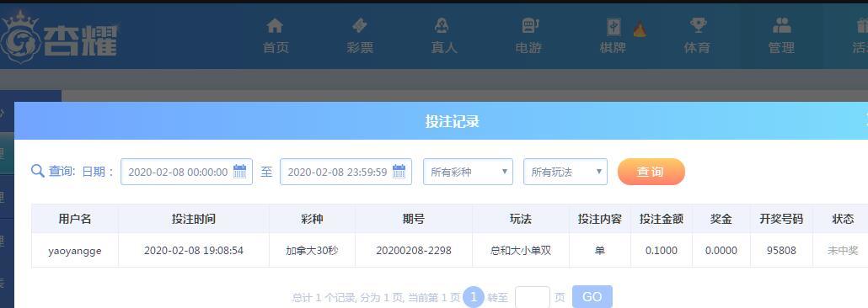Screen dimensions: 868x308
Task: Click the 彩票 menu label
Action: click(x=360, y=48)
